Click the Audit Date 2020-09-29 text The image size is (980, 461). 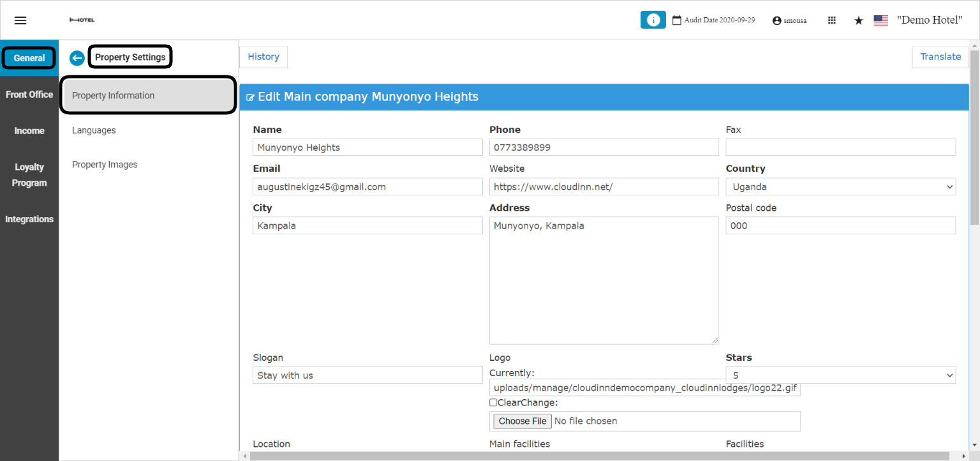pyautogui.click(x=720, y=20)
